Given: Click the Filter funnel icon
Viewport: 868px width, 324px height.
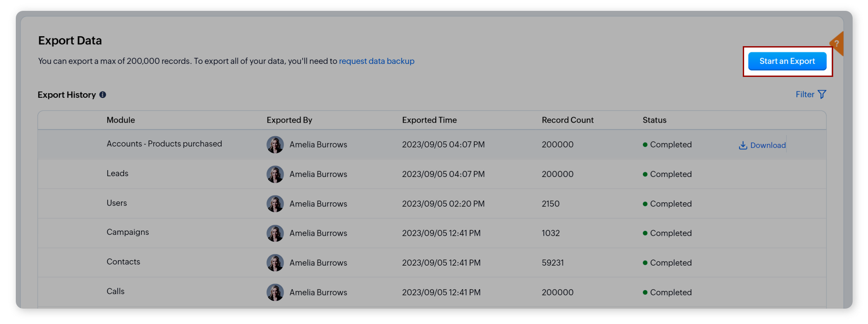Looking at the screenshot, I should 822,95.
